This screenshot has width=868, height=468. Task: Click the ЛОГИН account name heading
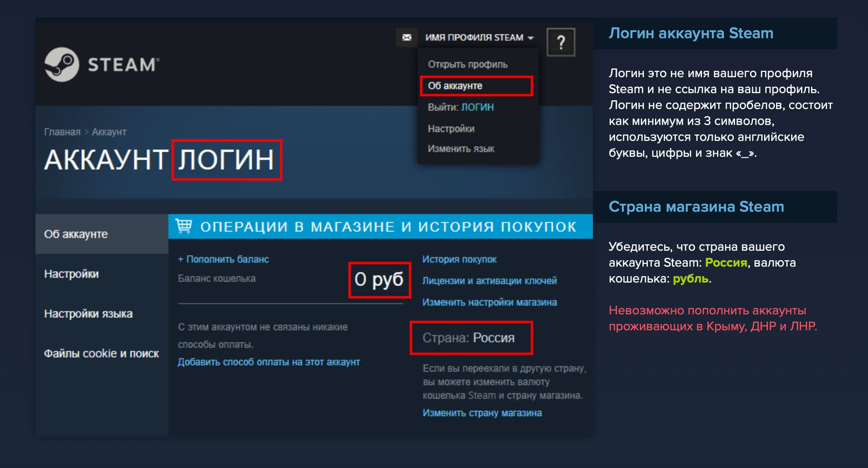coord(227,160)
